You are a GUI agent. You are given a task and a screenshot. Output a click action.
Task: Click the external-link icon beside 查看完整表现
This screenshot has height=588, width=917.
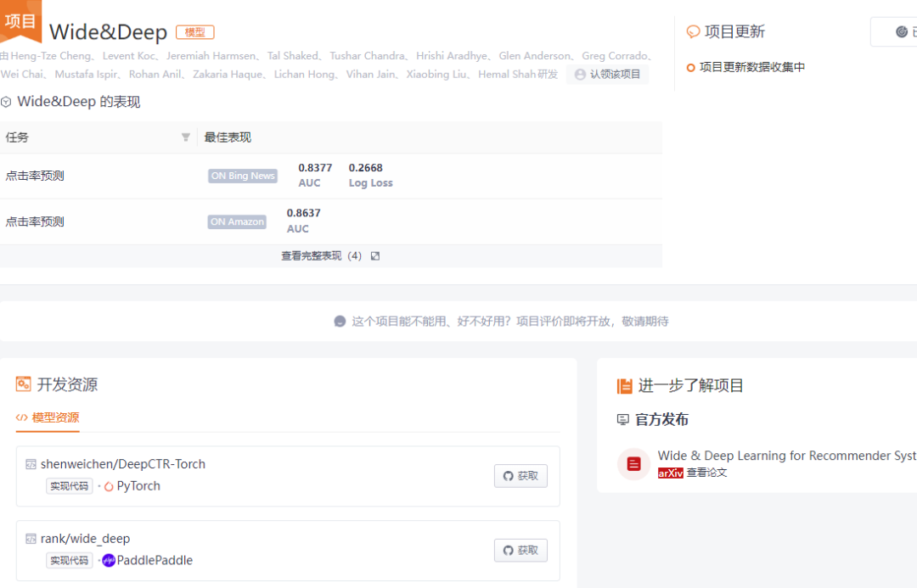375,256
